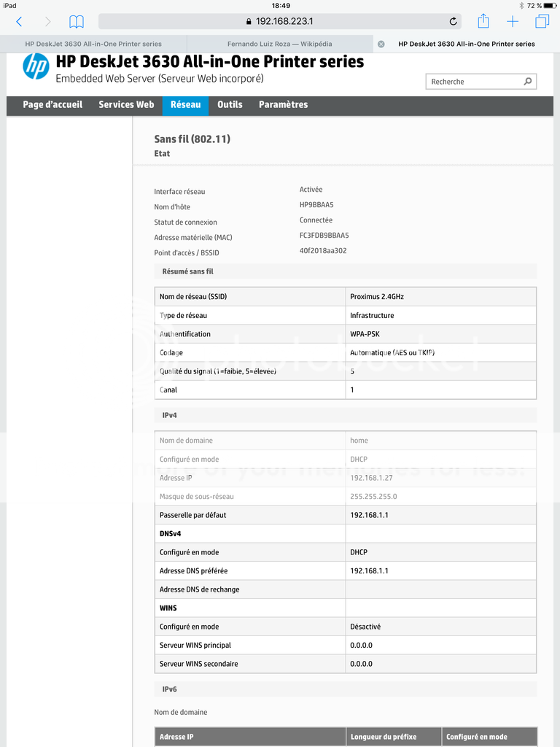Click 'Adresse DNS préférée' row label
The image size is (560, 747).
[193, 570]
